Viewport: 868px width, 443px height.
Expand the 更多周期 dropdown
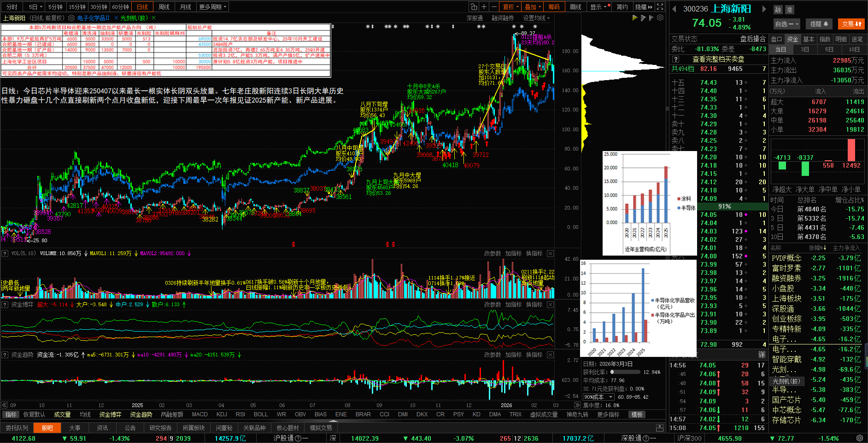(x=213, y=7)
